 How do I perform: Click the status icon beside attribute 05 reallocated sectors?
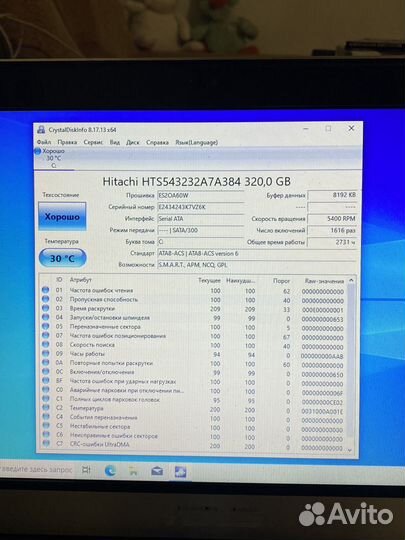coord(45,326)
